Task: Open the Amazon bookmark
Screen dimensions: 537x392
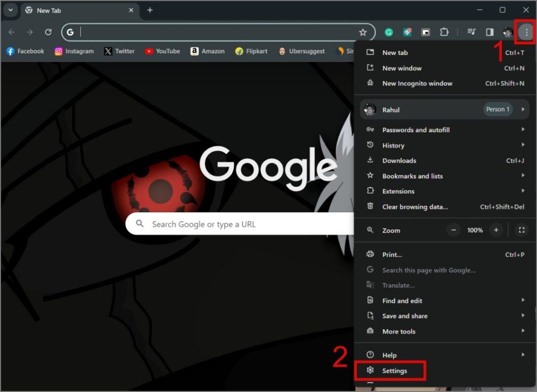Action: click(x=208, y=51)
